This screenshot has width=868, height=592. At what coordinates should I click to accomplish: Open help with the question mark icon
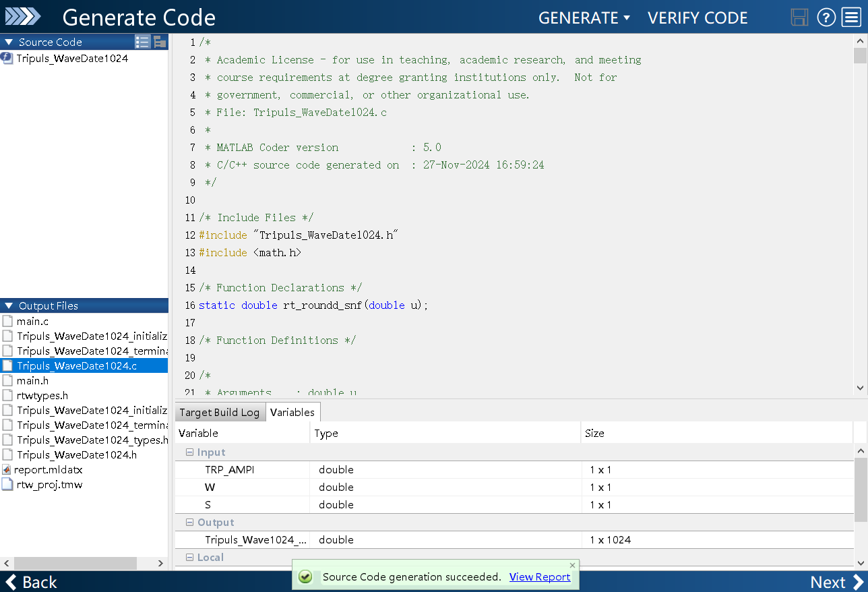826,18
